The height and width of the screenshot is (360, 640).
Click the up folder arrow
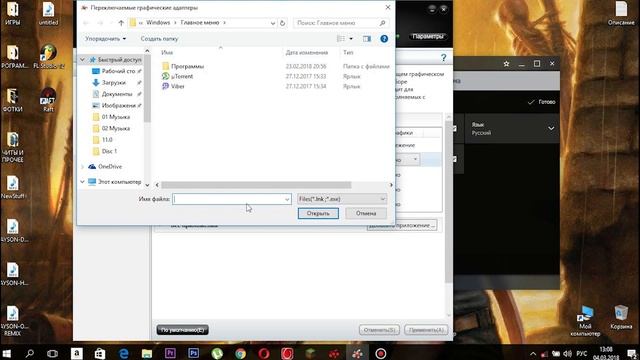click(x=121, y=23)
